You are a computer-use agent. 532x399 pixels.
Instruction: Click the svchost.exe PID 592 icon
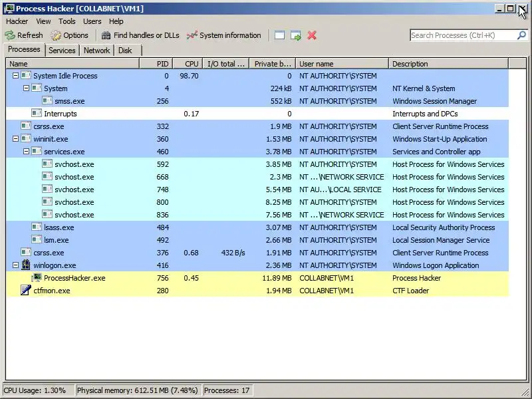pos(47,164)
